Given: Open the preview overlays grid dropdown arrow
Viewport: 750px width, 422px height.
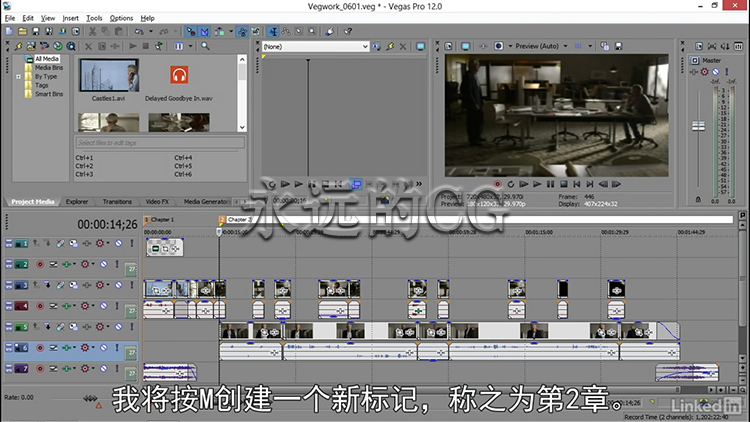Looking at the screenshot, I should [x=590, y=46].
